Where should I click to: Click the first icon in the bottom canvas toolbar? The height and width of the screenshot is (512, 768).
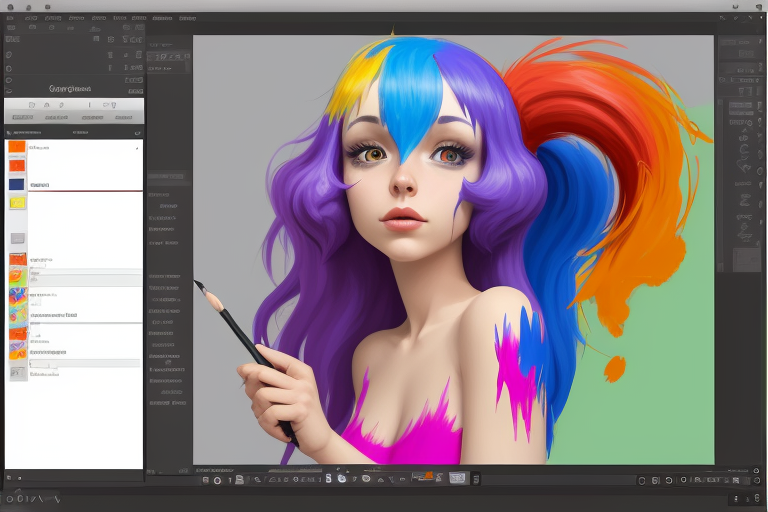205,480
